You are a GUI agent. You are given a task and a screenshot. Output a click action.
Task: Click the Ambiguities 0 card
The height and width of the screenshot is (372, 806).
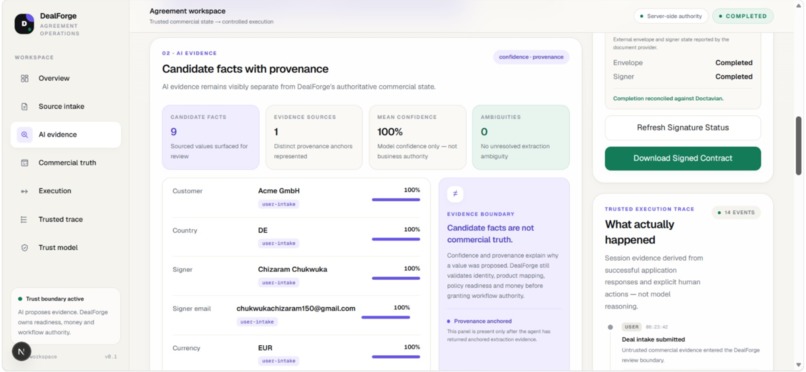pos(521,137)
